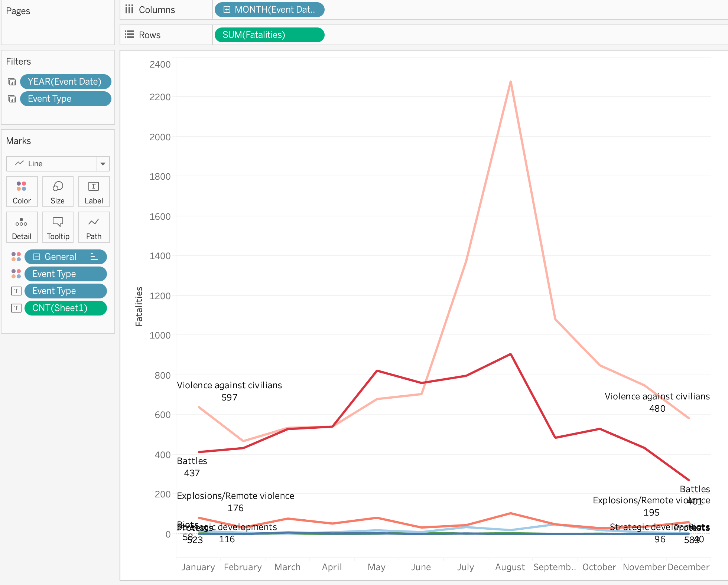Open the Size marks card
This screenshot has width=728, height=585.
tap(58, 192)
